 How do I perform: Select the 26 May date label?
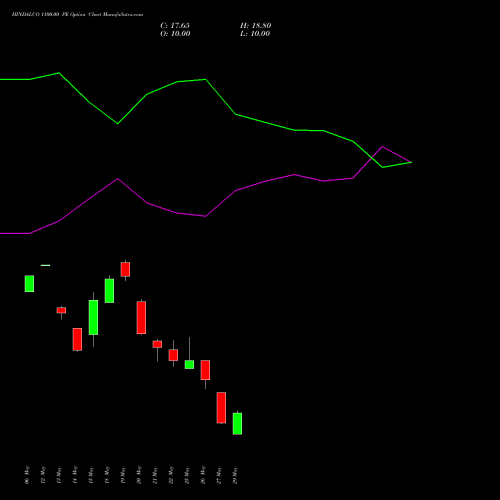[203, 475]
